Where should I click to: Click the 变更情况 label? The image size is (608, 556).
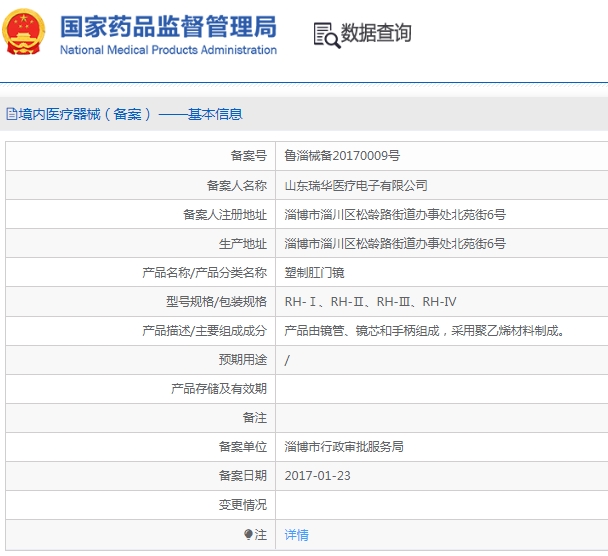[243, 505]
